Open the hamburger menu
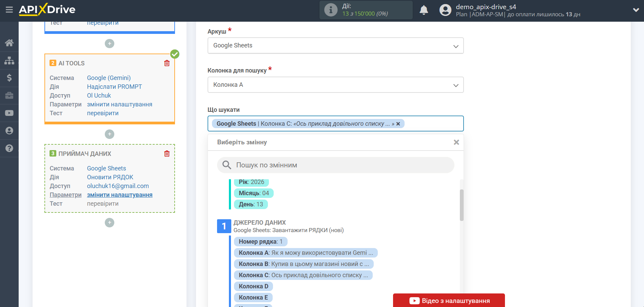 click(x=9, y=9)
